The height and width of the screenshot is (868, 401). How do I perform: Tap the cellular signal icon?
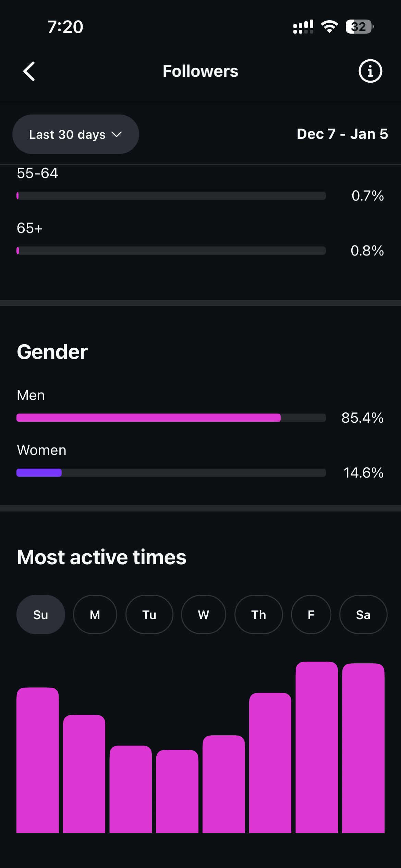(x=303, y=26)
